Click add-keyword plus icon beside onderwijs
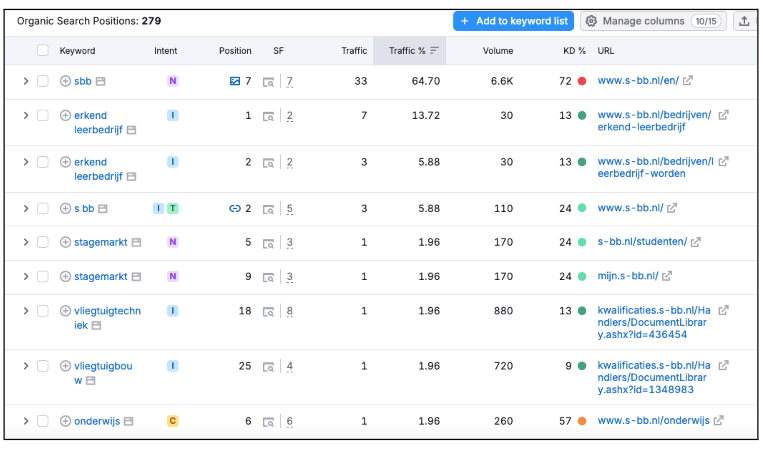 65,421
